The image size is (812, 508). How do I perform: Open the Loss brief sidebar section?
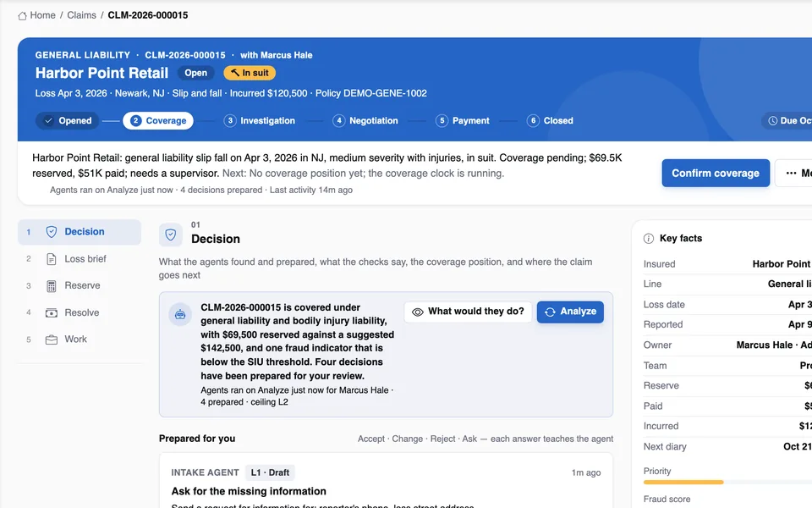coord(80,259)
